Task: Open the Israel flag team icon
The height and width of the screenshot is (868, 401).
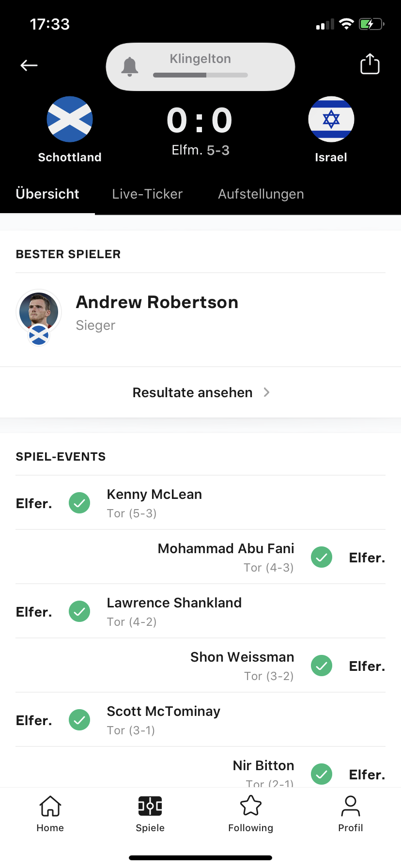Action: [x=331, y=119]
